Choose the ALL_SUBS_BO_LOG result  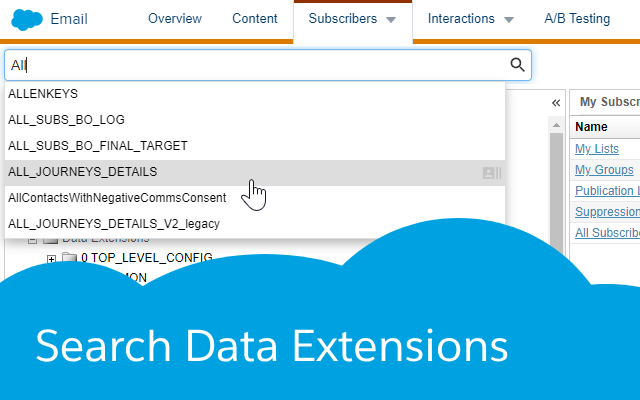[x=66, y=120]
